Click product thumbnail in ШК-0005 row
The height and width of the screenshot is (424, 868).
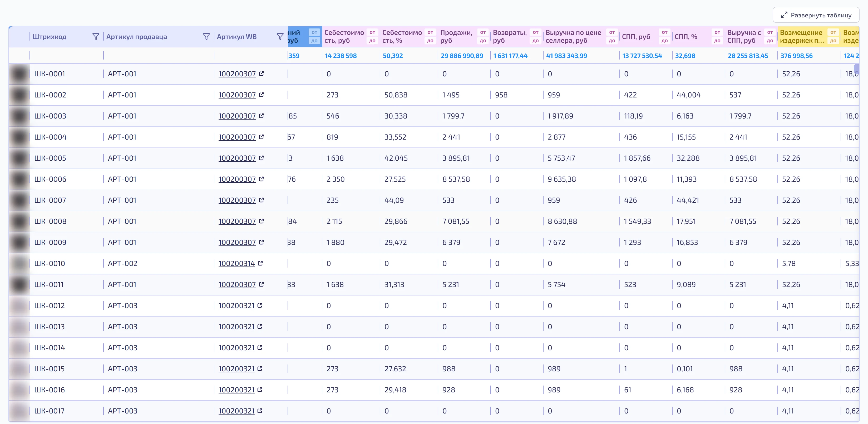(x=19, y=158)
